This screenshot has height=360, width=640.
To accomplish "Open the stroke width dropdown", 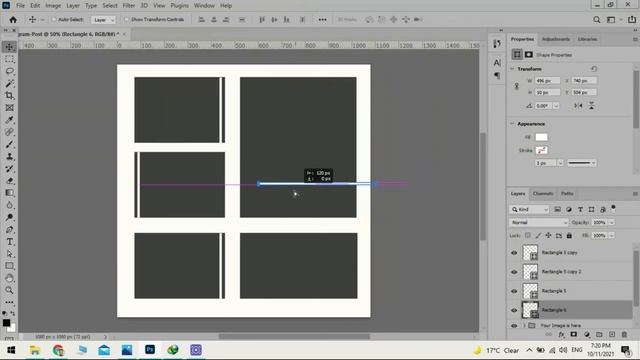I will pyautogui.click(x=560, y=163).
